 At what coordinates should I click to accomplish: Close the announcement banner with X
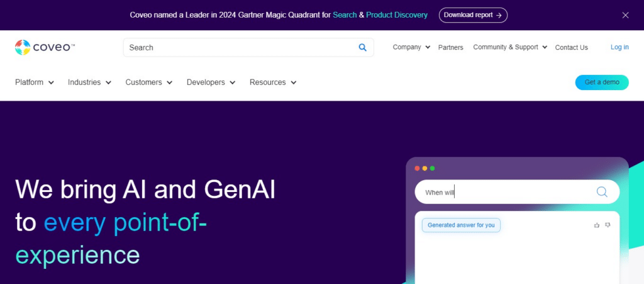pos(625,15)
